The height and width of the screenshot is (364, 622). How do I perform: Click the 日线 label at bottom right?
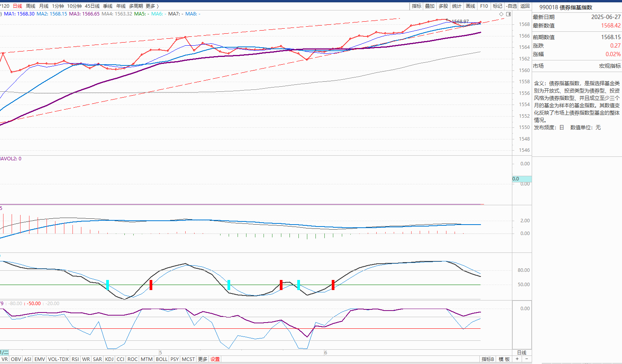tap(522, 353)
